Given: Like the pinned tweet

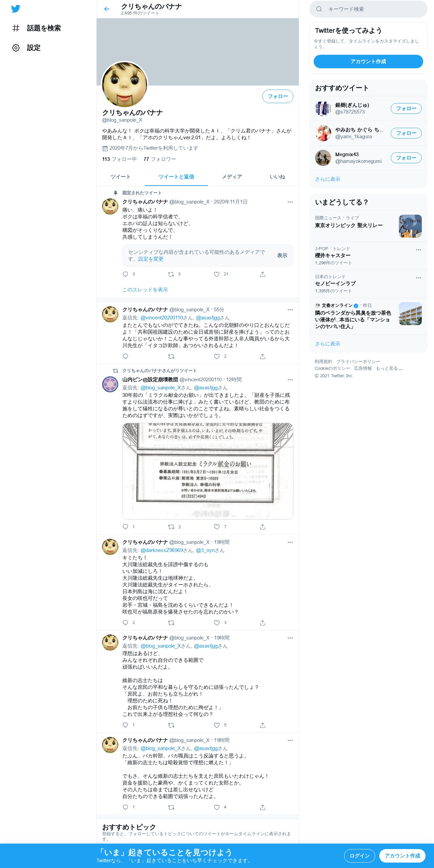Looking at the screenshot, I should click(217, 274).
